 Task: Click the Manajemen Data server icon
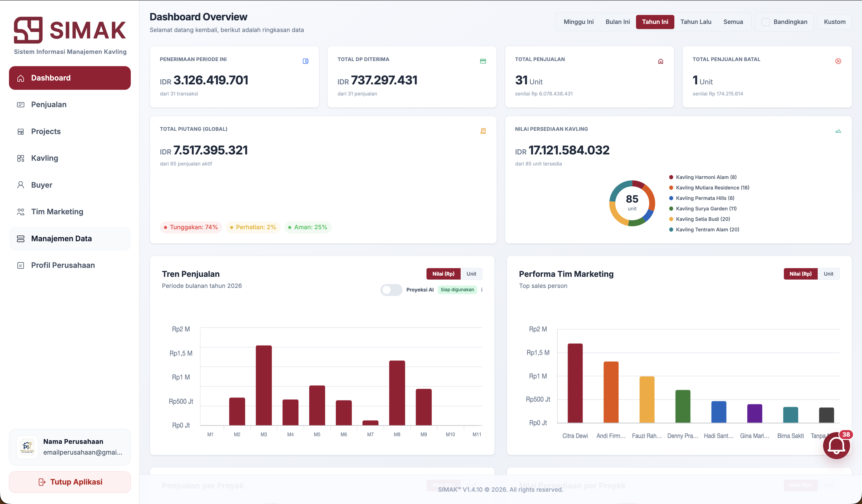pyautogui.click(x=21, y=239)
